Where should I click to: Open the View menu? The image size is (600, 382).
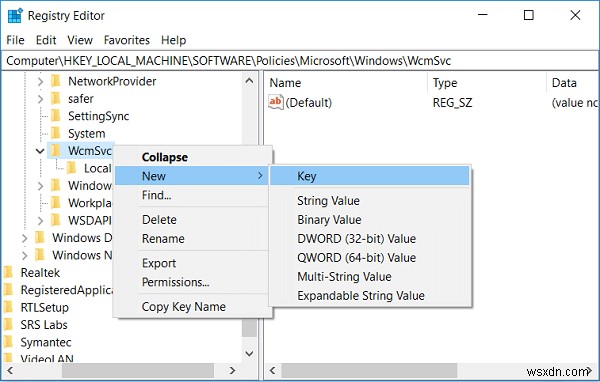click(x=80, y=40)
